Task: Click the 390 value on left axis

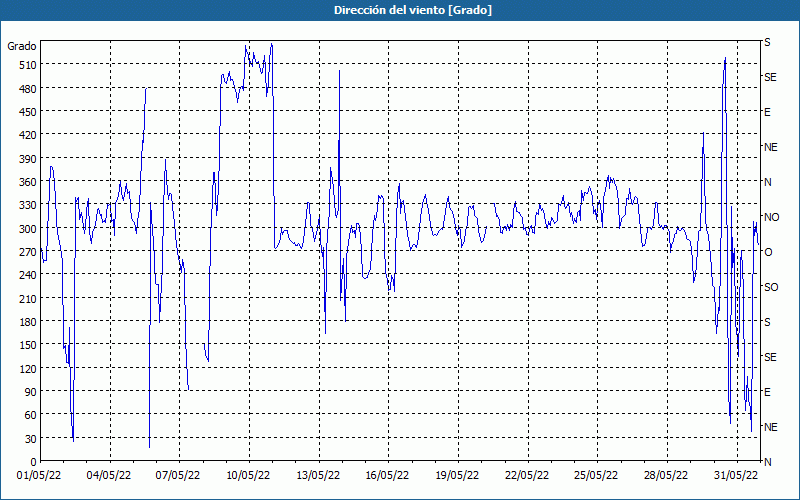Action: (27, 159)
